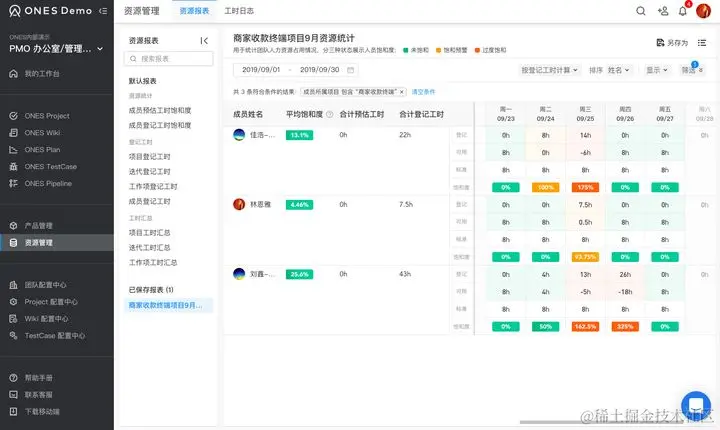The width and height of the screenshot is (720, 430).
Task: Switch to 资源报表 tab
Action: pyautogui.click(x=194, y=11)
